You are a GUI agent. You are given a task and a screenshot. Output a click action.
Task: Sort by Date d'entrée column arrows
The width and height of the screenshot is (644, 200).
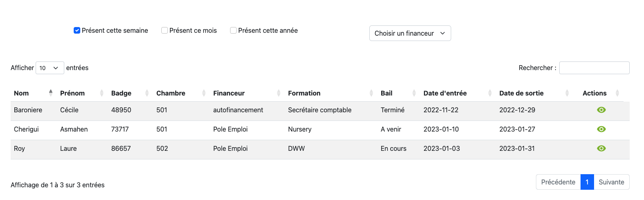tap(490, 93)
